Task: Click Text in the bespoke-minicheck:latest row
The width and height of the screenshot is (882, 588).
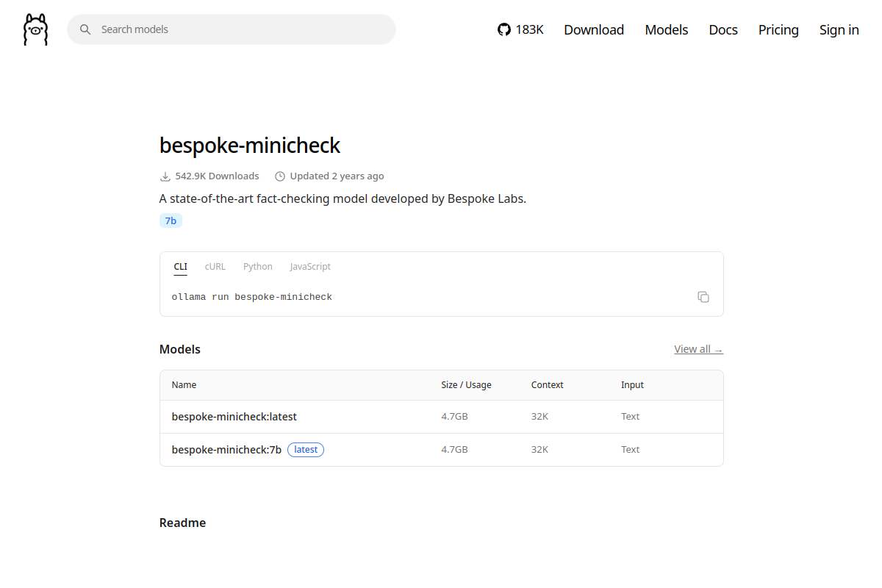Action: click(x=630, y=417)
